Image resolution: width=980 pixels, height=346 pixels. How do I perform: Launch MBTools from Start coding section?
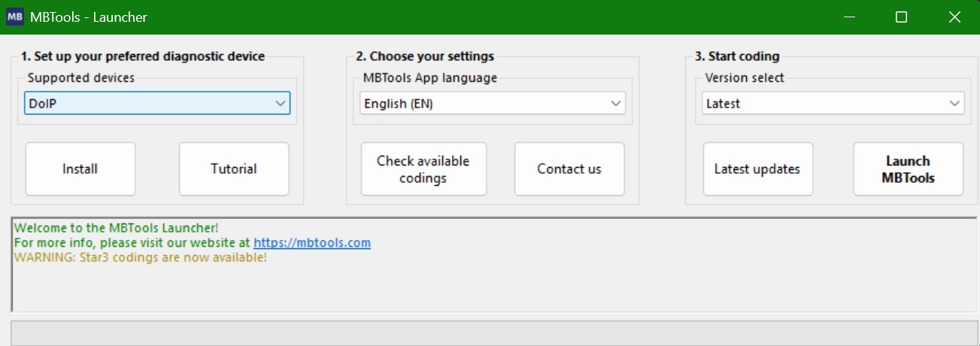909,169
